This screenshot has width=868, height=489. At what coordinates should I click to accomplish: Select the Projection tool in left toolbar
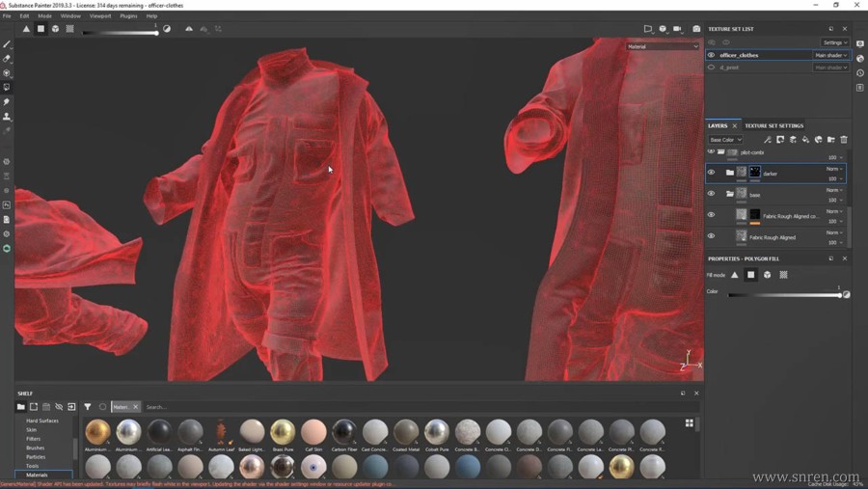click(7, 72)
